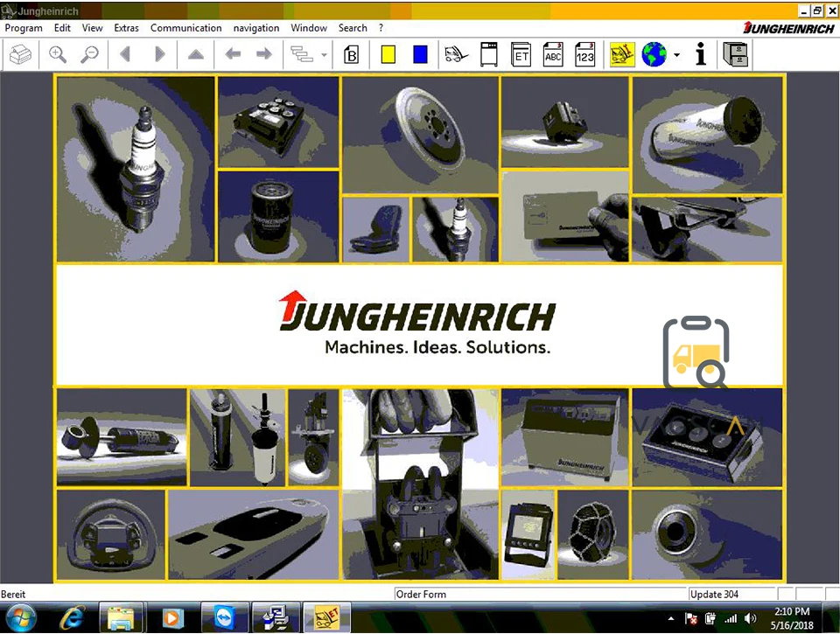Click the steering wheel thumbnail

pyautogui.click(x=111, y=535)
